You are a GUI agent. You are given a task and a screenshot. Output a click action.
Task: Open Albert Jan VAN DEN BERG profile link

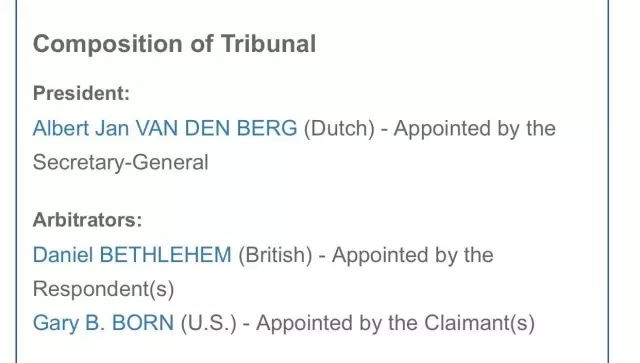165,128
